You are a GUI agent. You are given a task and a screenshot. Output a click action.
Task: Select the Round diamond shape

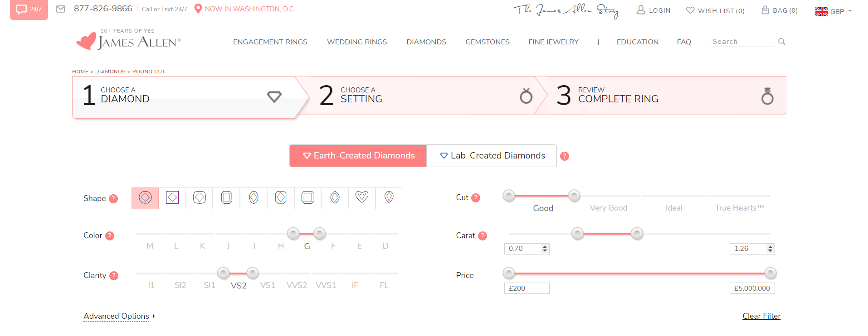[x=145, y=198]
